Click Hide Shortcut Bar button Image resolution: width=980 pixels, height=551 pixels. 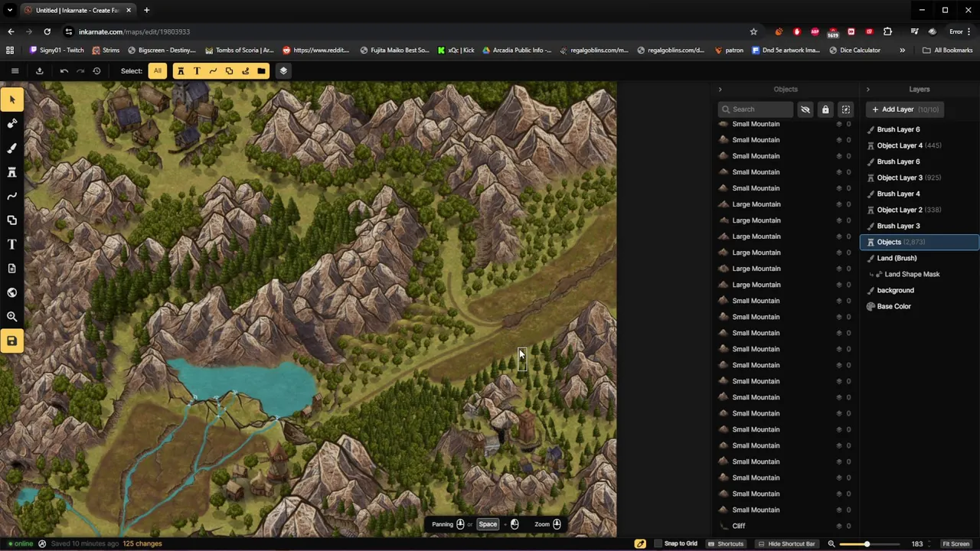click(x=787, y=543)
